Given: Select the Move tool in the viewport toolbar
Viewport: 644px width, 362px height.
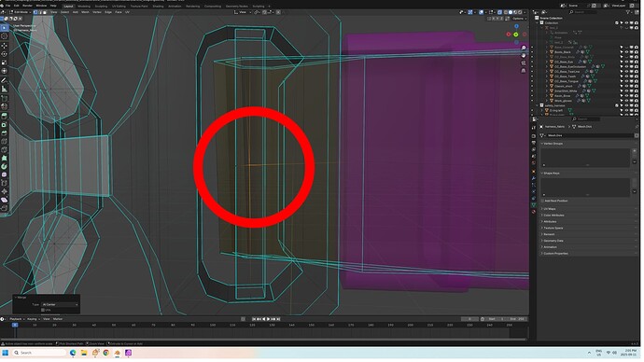Looking at the screenshot, I should coord(4,46).
